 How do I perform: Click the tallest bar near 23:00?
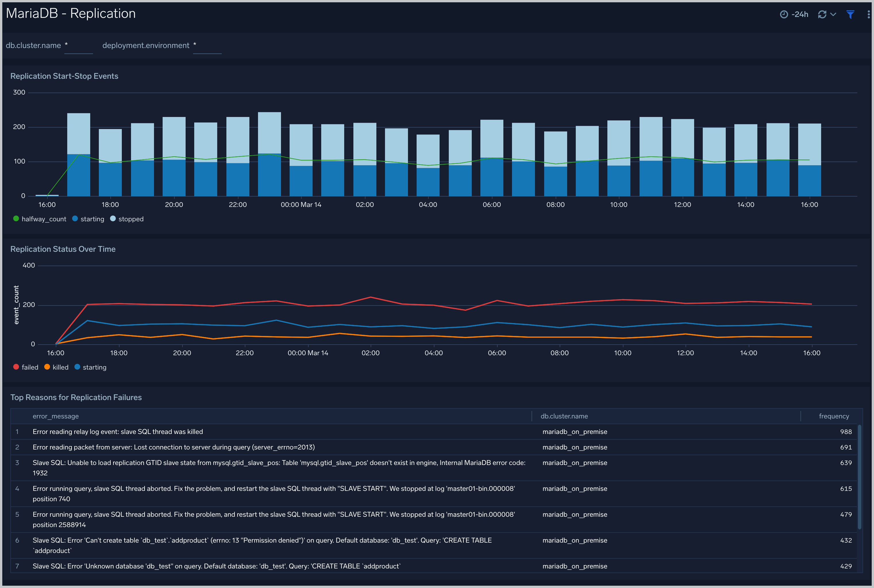[269, 154]
